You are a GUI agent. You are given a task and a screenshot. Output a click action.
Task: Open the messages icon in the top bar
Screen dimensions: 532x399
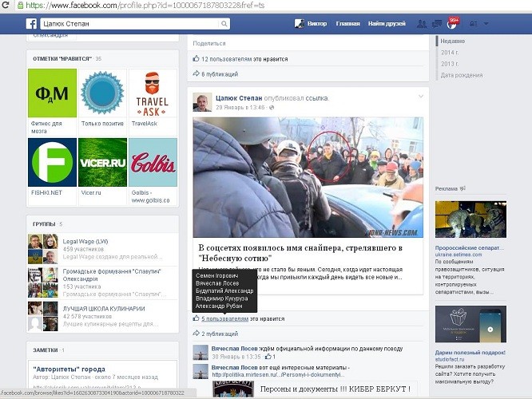pos(437,24)
